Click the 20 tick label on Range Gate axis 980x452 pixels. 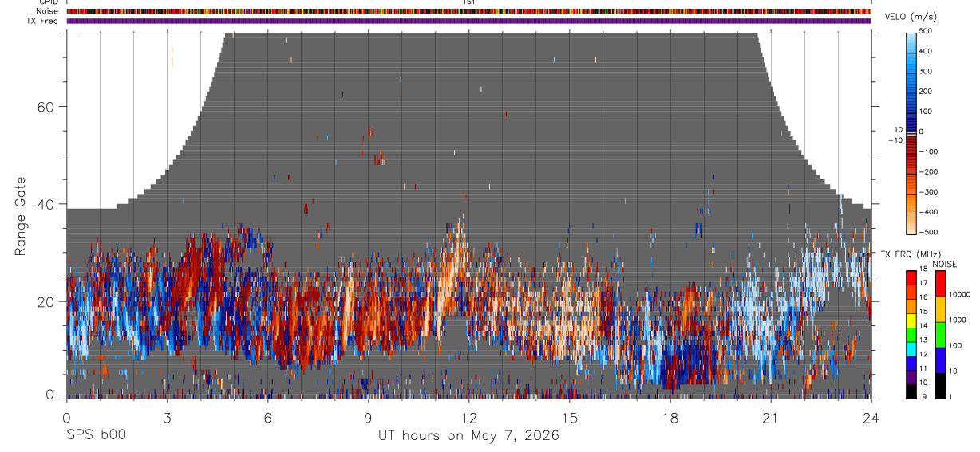45,301
